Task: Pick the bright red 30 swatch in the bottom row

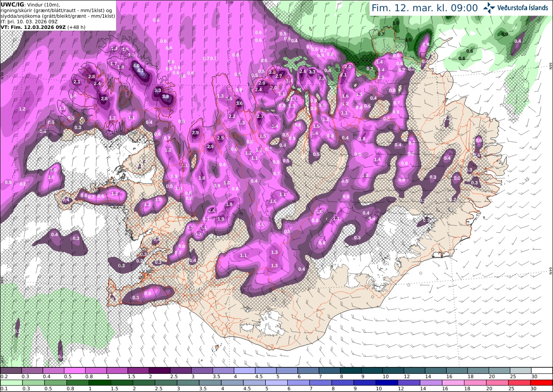Action: (541, 383)
